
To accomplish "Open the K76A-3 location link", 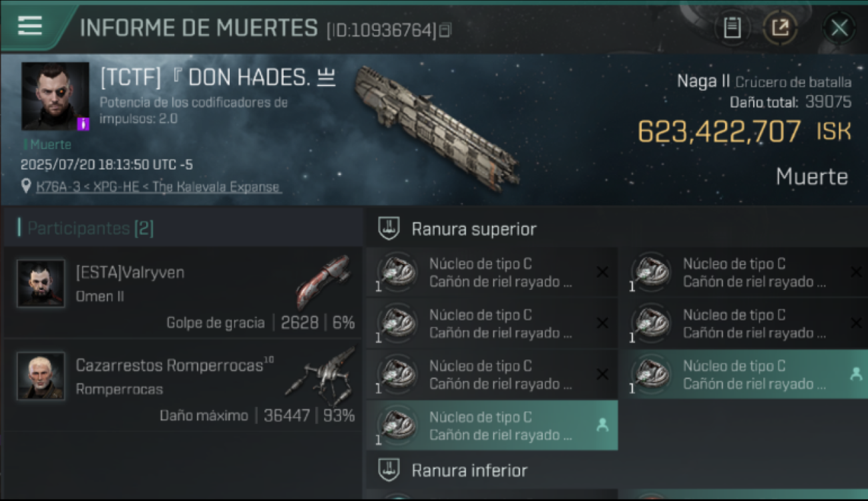I will coord(158,187).
